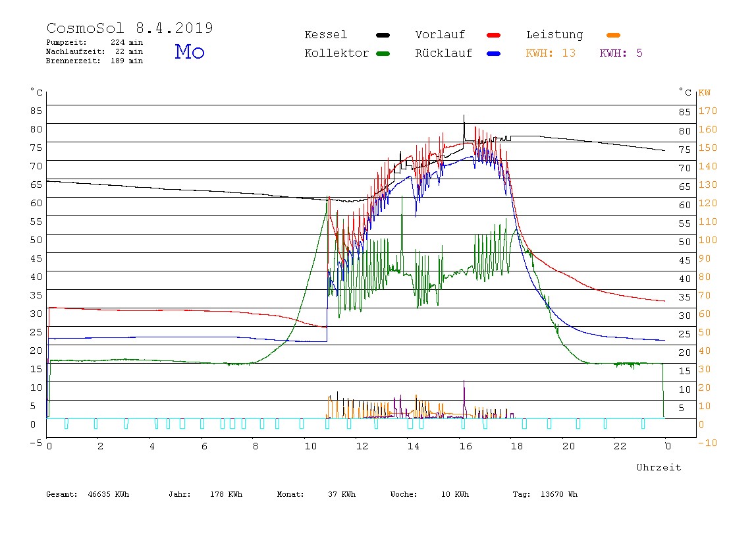Click the purple KWH: 5 reading
This screenshot has width=756, height=535.
[x=621, y=53]
